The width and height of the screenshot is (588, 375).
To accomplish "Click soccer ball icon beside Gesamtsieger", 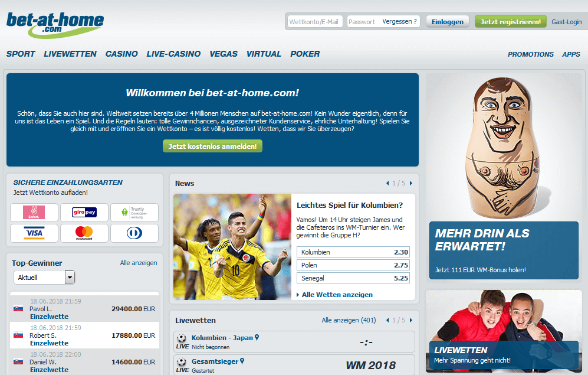I will (182, 362).
